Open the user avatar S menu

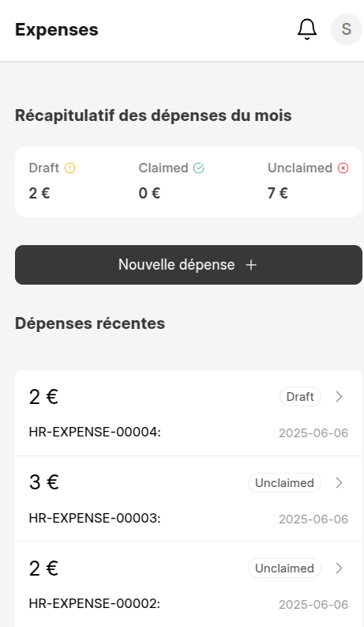[x=346, y=29]
